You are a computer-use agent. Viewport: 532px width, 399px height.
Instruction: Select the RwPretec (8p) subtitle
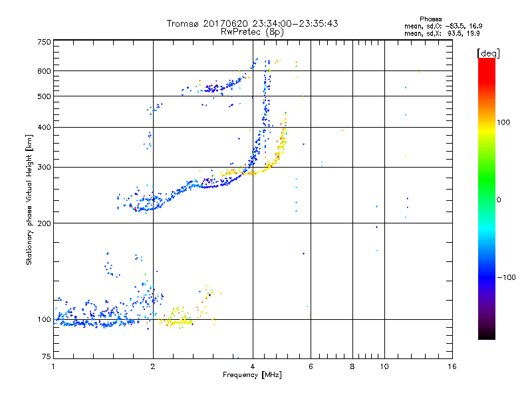[x=252, y=31]
